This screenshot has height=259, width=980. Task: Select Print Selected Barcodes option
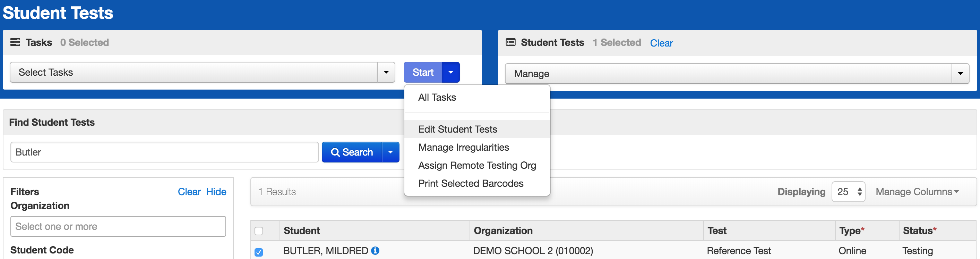[471, 184]
